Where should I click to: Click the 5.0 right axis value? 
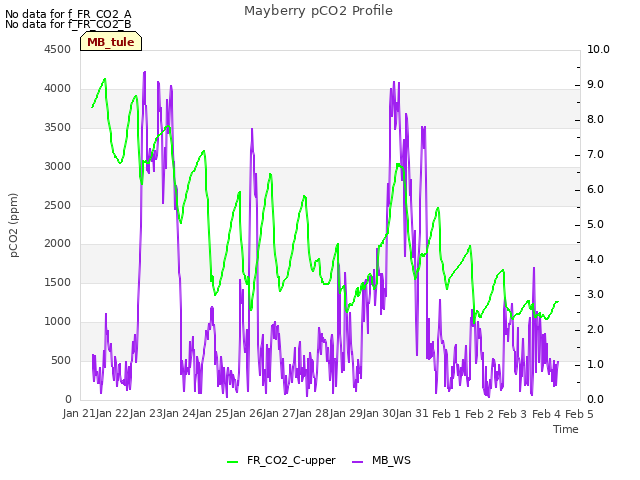[x=595, y=224]
